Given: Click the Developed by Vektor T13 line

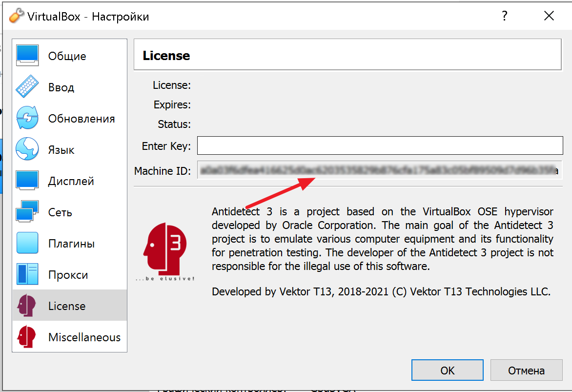Looking at the screenshot, I should [381, 291].
